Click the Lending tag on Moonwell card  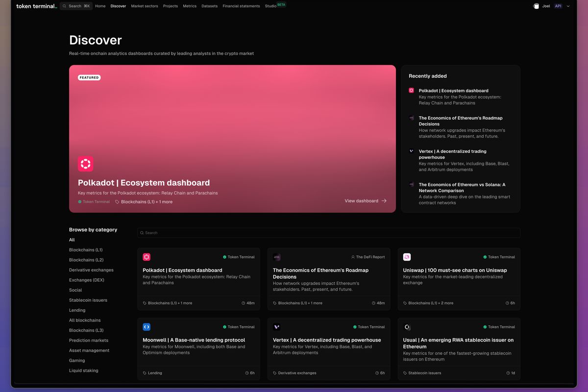point(152,373)
